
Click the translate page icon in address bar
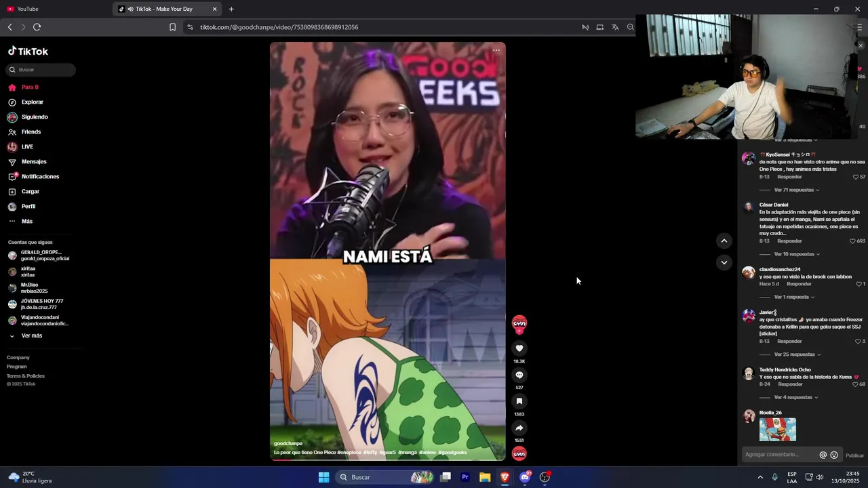(615, 27)
